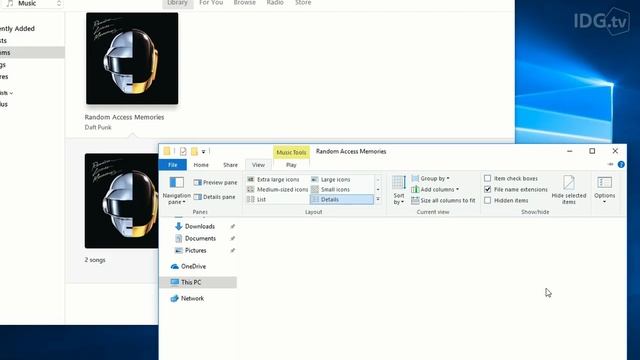640x360 pixels.
Task: Open Explorer help question mark icon
Action: (x=621, y=164)
